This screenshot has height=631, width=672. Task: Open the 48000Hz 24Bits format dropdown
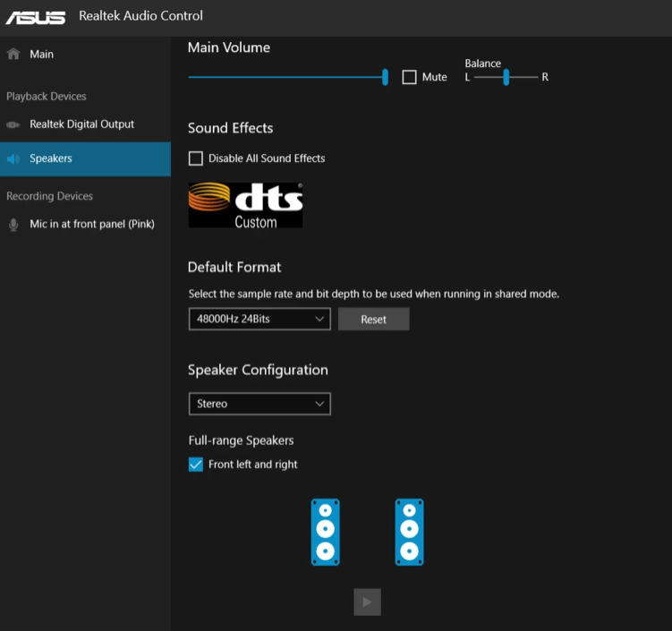(259, 319)
